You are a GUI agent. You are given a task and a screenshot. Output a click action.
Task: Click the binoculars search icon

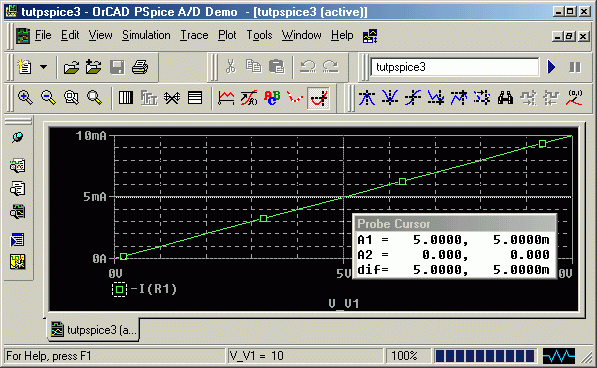(x=505, y=98)
